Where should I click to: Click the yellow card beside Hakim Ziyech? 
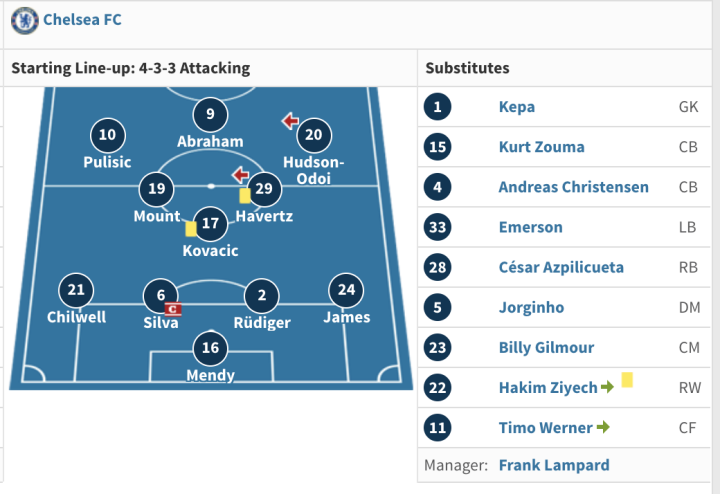pos(627,380)
